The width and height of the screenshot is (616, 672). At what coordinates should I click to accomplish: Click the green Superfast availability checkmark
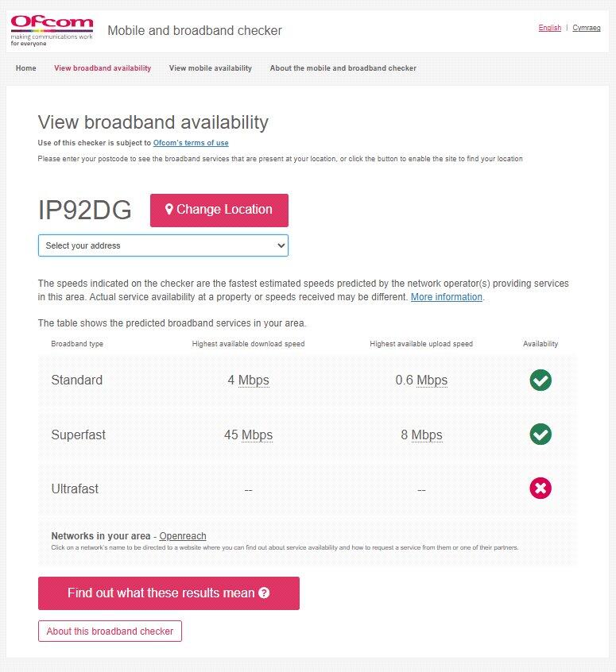coord(540,434)
